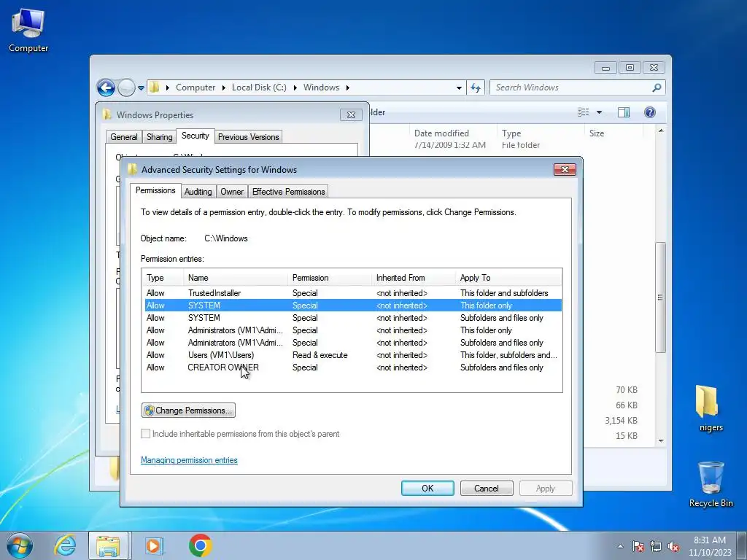Switch to General tab in Windows Properties

coord(124,137)
